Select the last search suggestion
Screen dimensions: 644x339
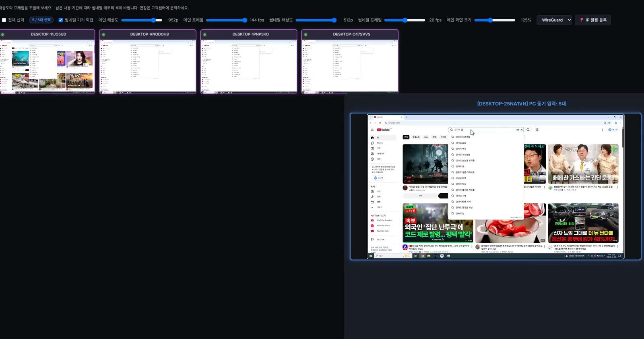pos(486,213)
